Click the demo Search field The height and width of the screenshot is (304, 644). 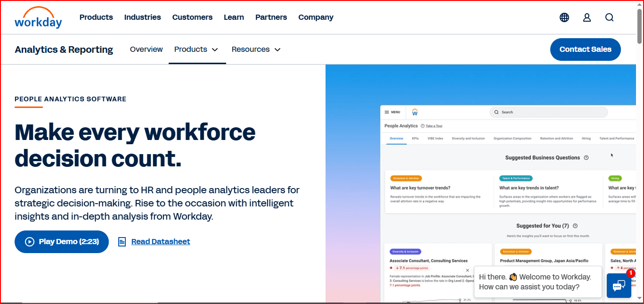[x=549, y=112]
